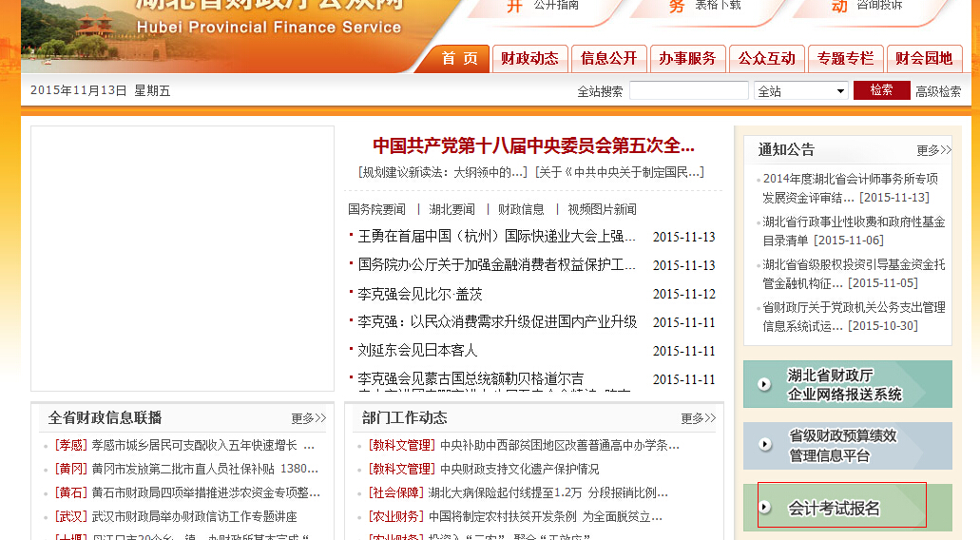Open news 李克强会见蒙古国总统额勒贝格道尔吉
The image size is (980, 540).
coord(471,378)
